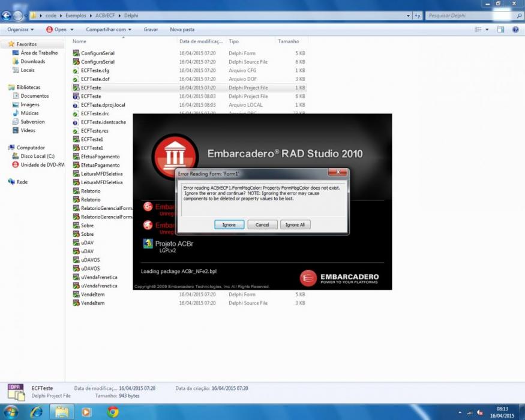Sort by Data de modificação column

[201, 41]
